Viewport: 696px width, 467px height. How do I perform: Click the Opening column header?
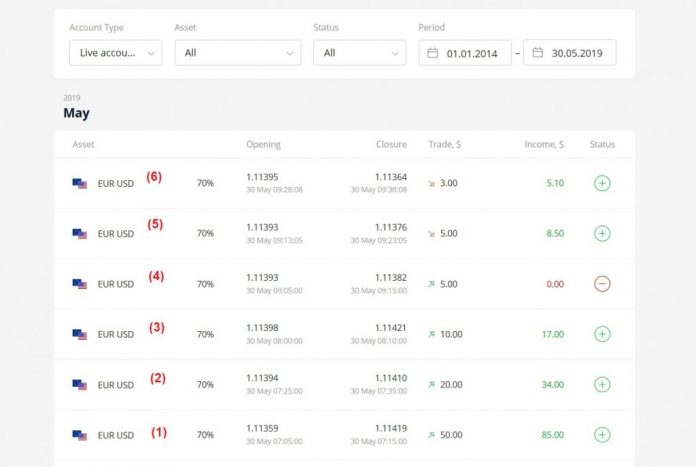point(263,145)
